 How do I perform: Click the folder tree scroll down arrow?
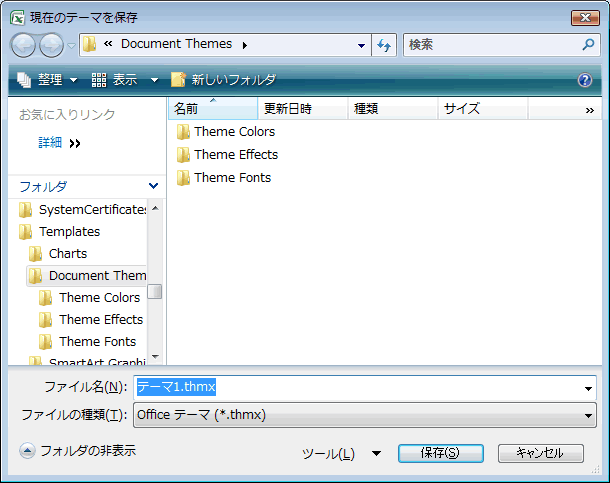155,356
